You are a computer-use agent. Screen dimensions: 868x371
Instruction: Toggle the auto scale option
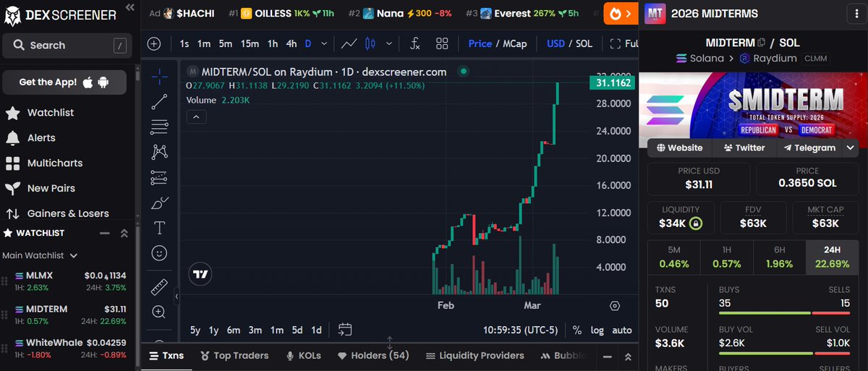click(622, 330)
